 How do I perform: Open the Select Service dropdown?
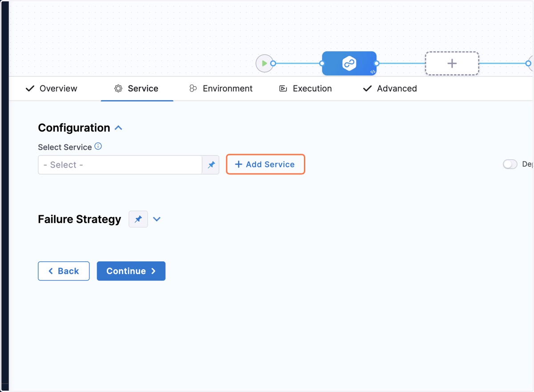120,165
